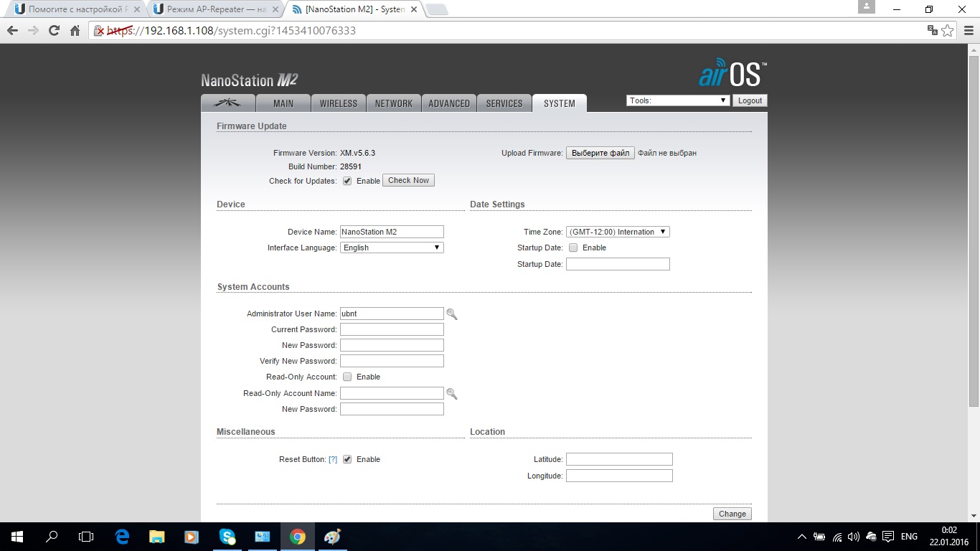
Task: Click the Latitude input field
Action: (619, 459)
